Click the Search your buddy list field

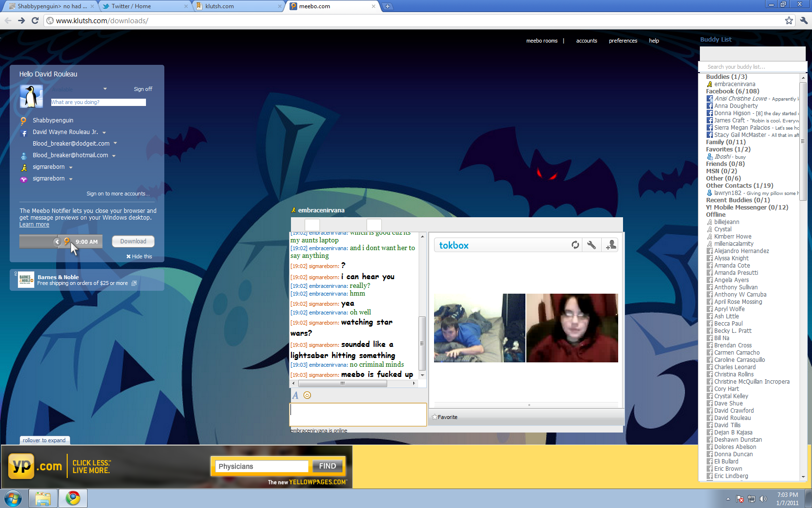click(753, 67)
